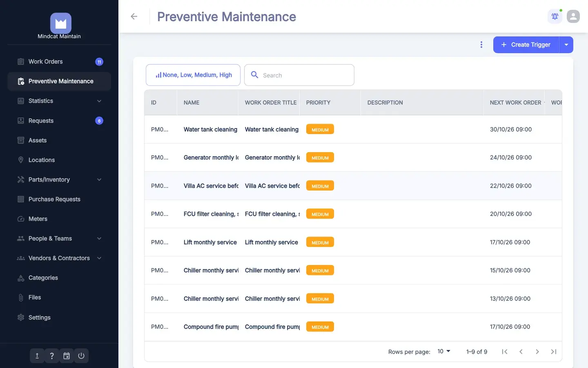Open the calendar icon in sidebar footer
Viewport: 588px width, 368px height.
(67, 356)
